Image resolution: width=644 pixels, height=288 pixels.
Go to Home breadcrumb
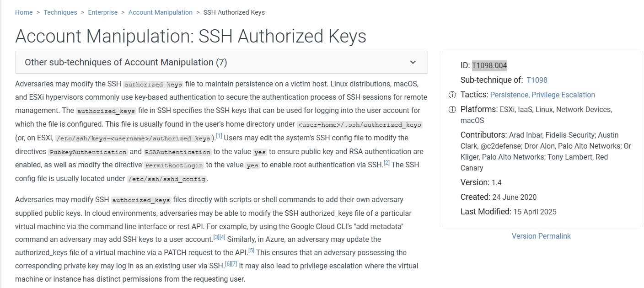tap(24, 12)
